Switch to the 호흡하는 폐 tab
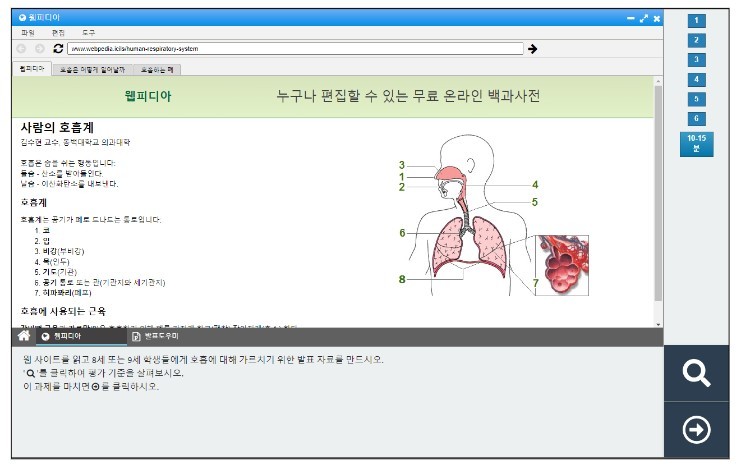This screenshot has height=467, width=739. pyautogui.click(x=157, y=70)
